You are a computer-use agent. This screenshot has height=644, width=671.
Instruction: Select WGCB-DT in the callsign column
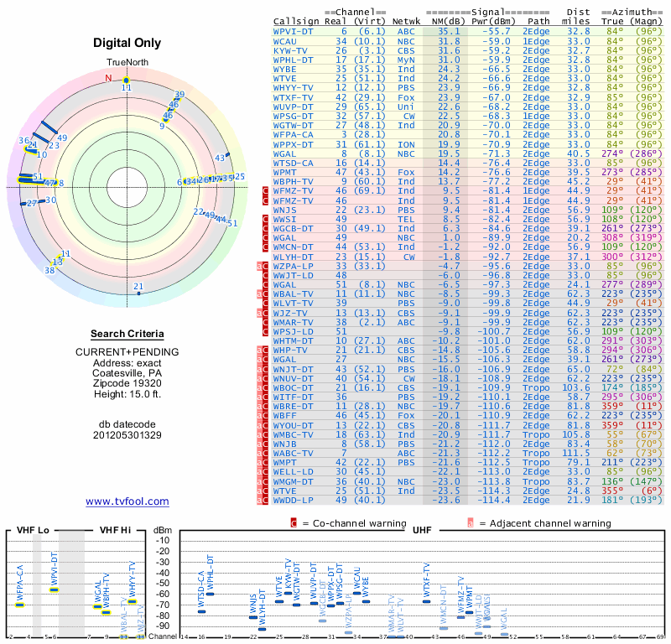tap(293, 228)
